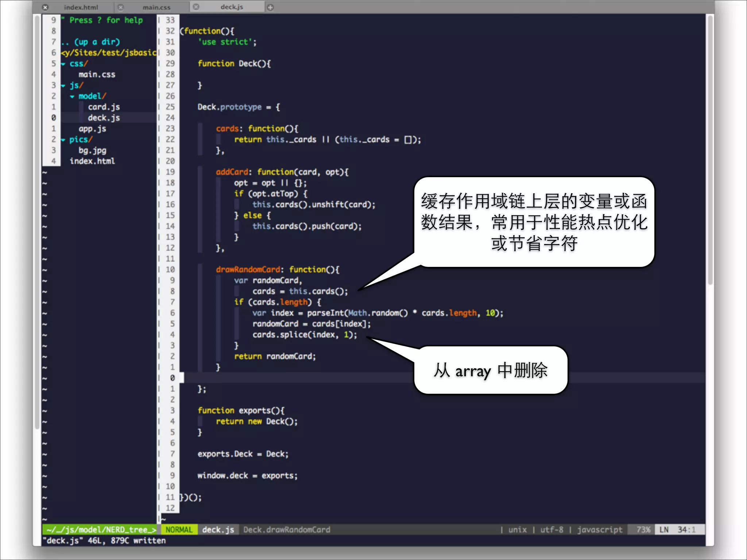Close the main.css tab
The width and height of the screenshot is (747, 560).
(121, 7)
